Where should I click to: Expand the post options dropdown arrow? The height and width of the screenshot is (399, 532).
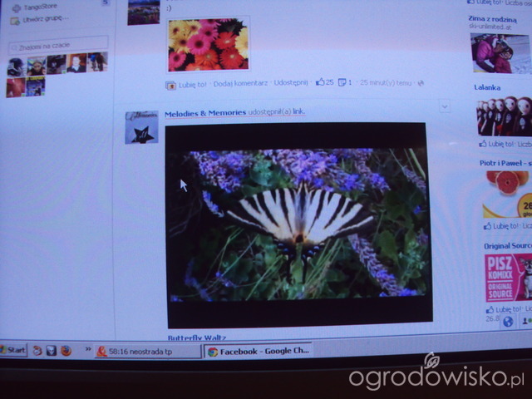pos(444,106)
